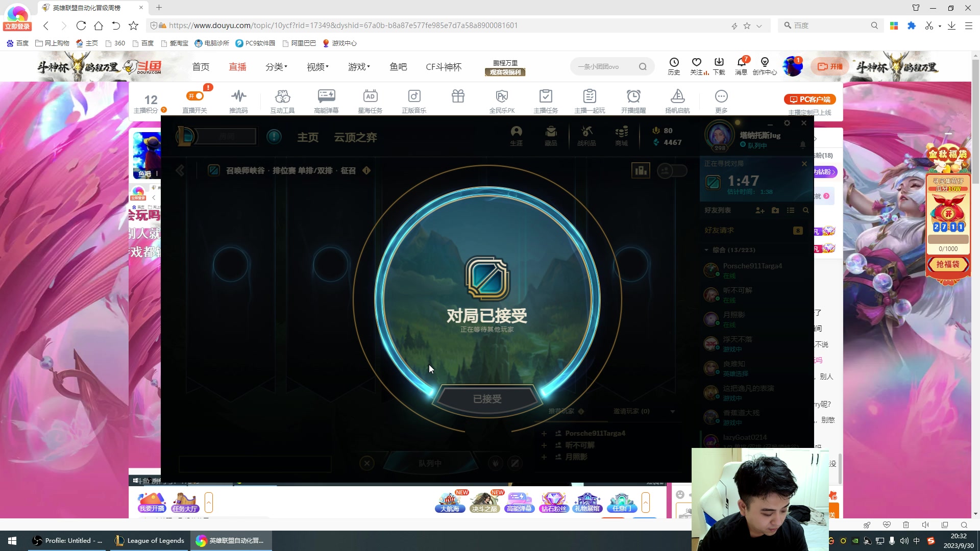This screenshot has height=551, width=980.
Task: Open the 推流码 stream key tool
Action: [238, 101]
